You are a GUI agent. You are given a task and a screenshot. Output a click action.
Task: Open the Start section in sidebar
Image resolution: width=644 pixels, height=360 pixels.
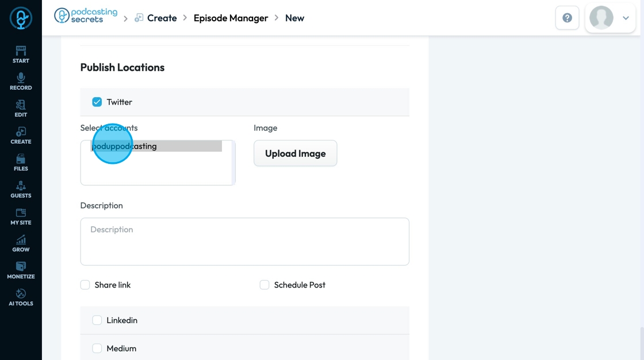21,54
